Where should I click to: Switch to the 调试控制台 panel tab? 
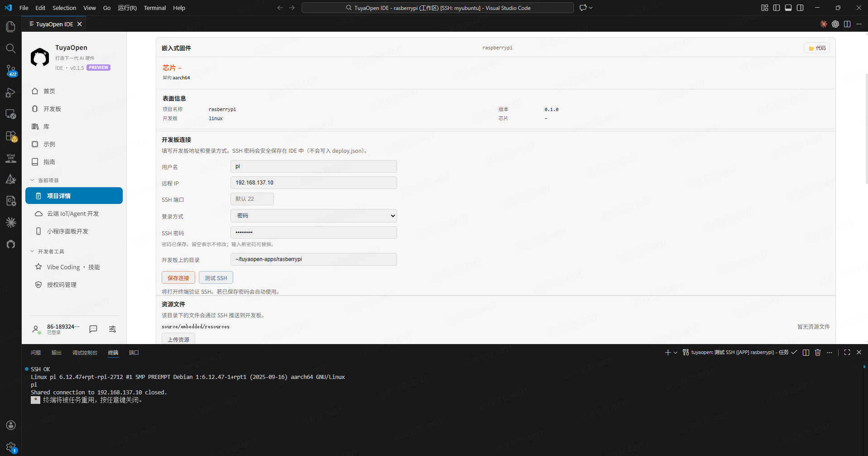tap(85, 353)
